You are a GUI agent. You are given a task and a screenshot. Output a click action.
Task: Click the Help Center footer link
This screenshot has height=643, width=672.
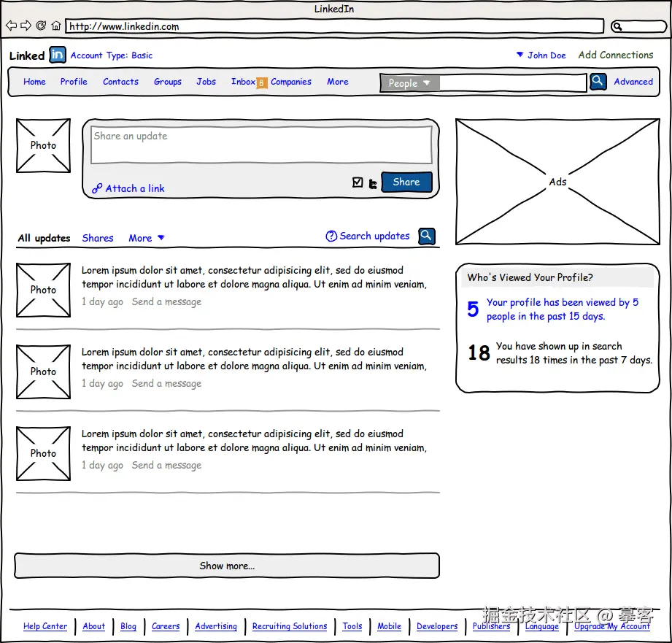tap(45, 626)
